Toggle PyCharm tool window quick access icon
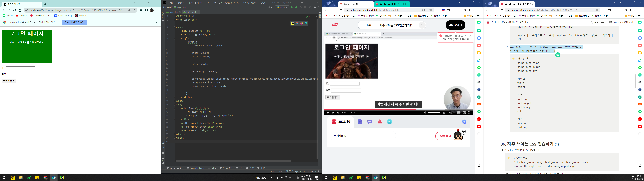Image resolution: width=644 pixels, height=181 pixels. tap(163, 171)
